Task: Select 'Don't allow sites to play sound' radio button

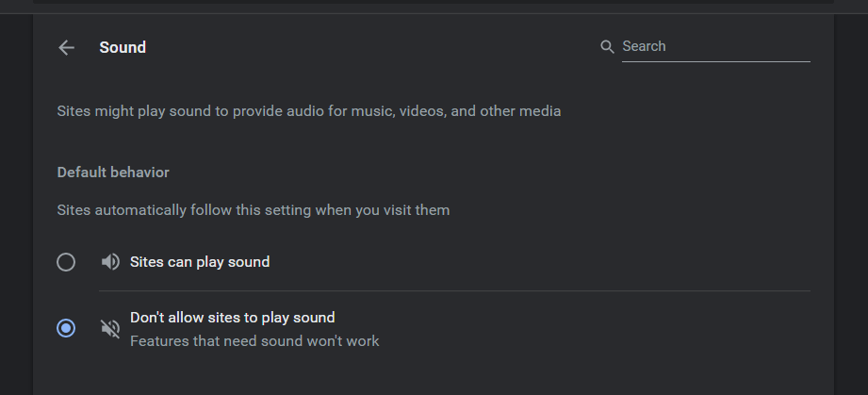Action: coord(66,328)
